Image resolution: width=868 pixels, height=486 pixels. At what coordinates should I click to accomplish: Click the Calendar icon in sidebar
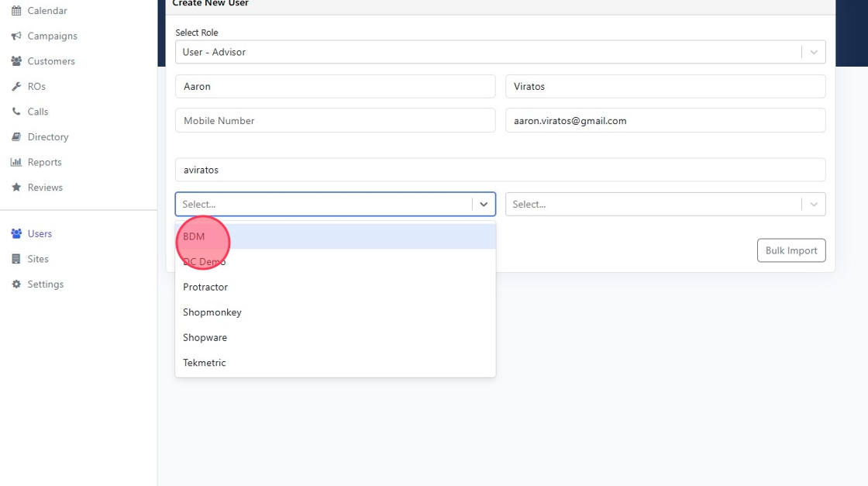[16, 11]
